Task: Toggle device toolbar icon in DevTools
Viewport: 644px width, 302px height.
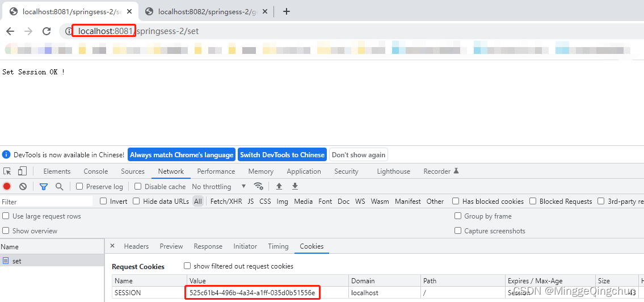Action: tap(22, 171)
